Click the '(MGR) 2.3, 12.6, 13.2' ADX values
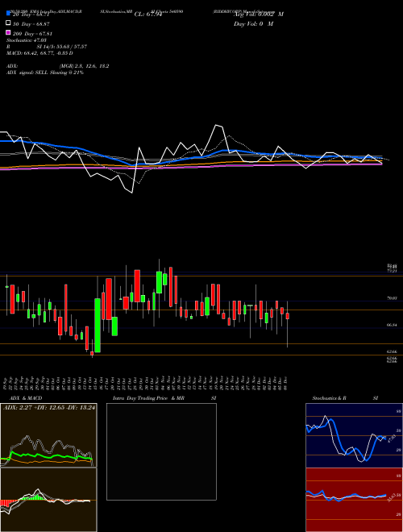 click(84, 66)
